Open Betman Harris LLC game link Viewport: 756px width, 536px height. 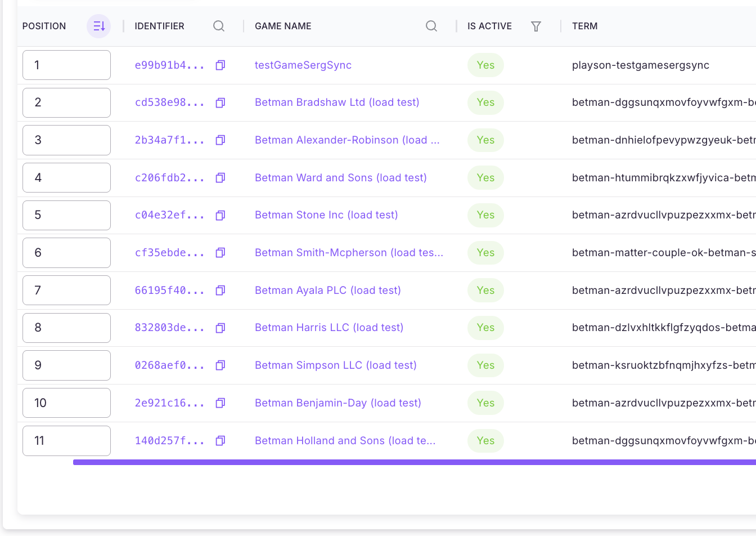pos(329,328)
